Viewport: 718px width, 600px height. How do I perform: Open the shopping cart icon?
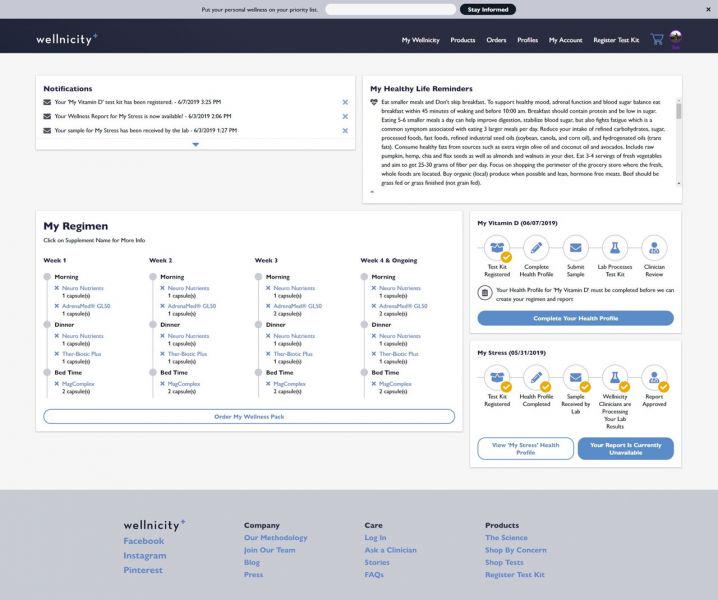click(657, 39)
